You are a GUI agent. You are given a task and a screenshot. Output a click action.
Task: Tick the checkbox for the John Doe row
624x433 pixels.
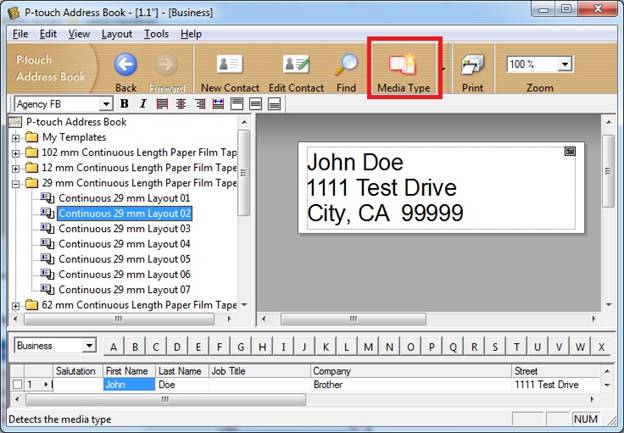(x=16, y=384)
